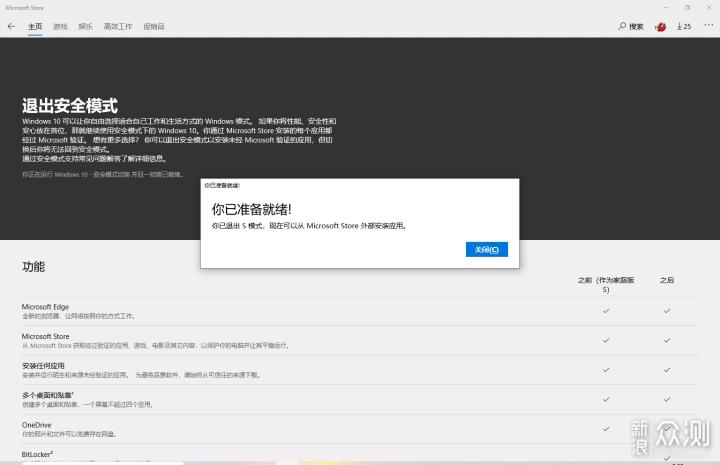720x465 pixels.
Task: Open the three-dot more menu
Action: [x=709, y=26]
